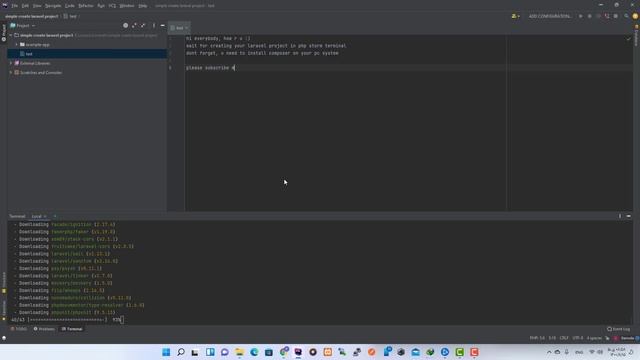The width and height of the screenshot is (640, 360).
Task: Click the test file breadcrumb
Action: pyautogui.click(x=70, y=16)
